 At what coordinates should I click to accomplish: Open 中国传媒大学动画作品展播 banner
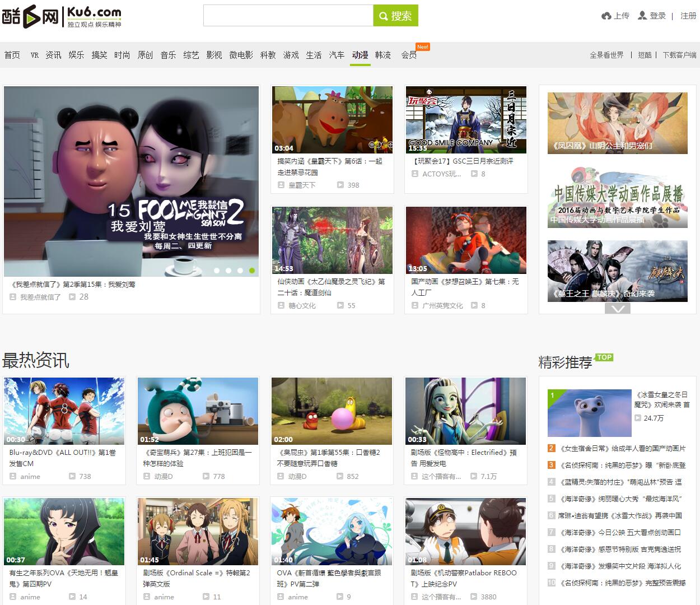click(x=618, y=197)
